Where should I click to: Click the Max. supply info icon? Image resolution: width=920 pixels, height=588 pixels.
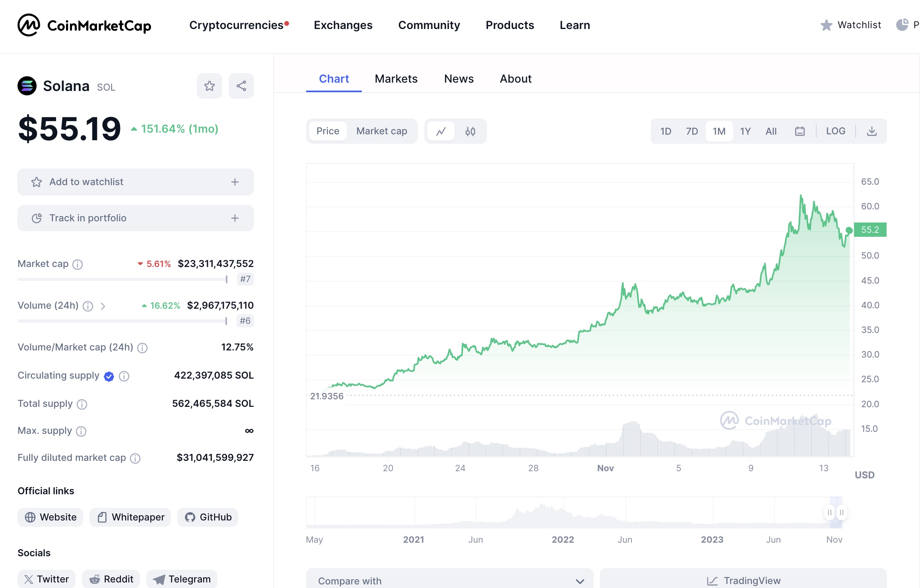[81, 431]
